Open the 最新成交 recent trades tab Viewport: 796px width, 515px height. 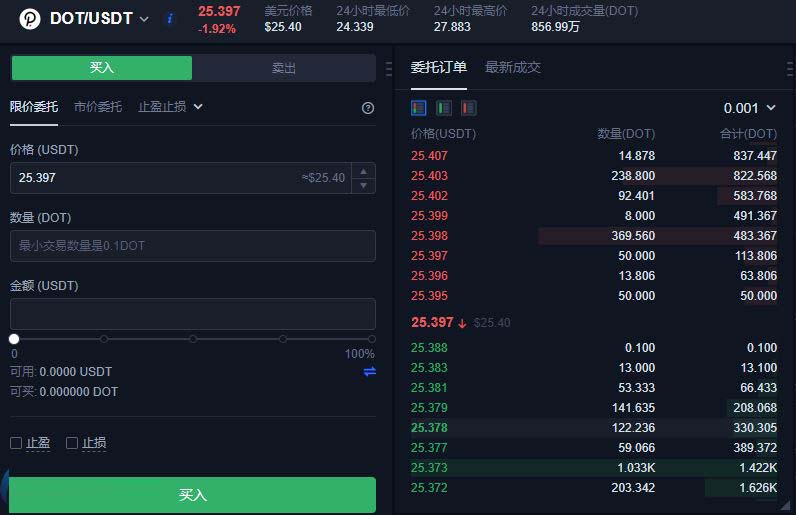[x=512, y=67]
